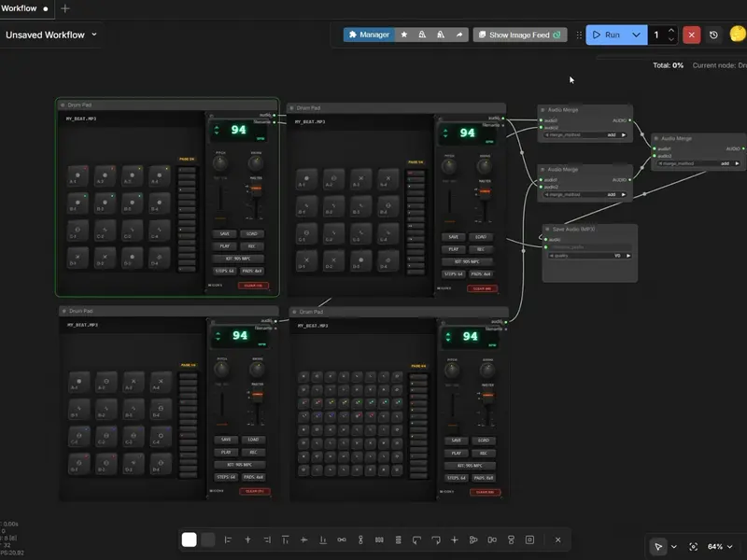The height and width of the screenshot is (560, 747).
Task: Click the Show Image Feed button
Action: [x=519, y=35]
